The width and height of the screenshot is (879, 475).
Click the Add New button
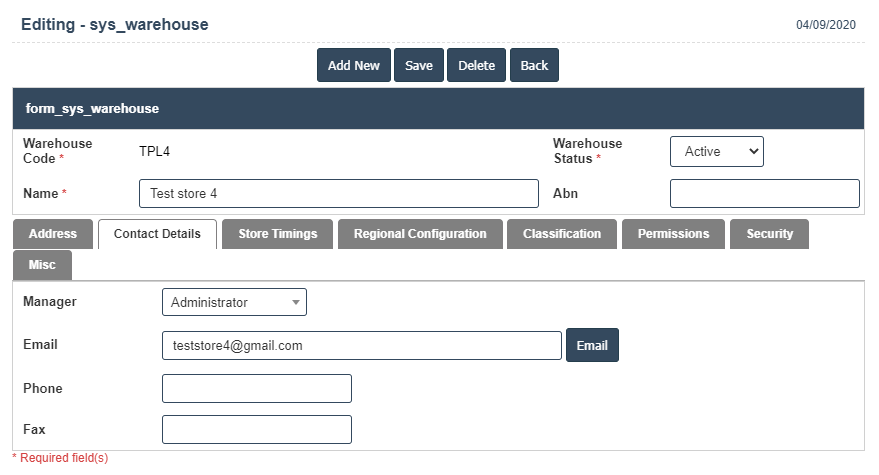click(x=354, y=65)
